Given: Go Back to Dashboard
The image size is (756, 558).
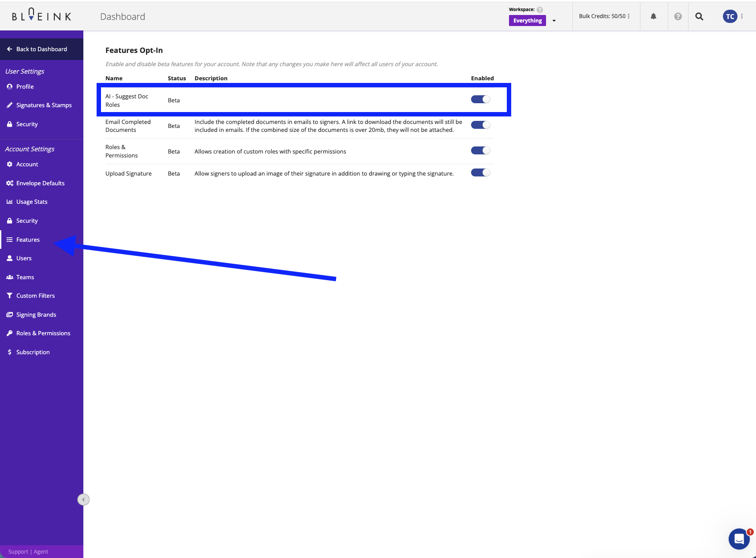Looking at the screenshot, I should [x=41, y=49].
